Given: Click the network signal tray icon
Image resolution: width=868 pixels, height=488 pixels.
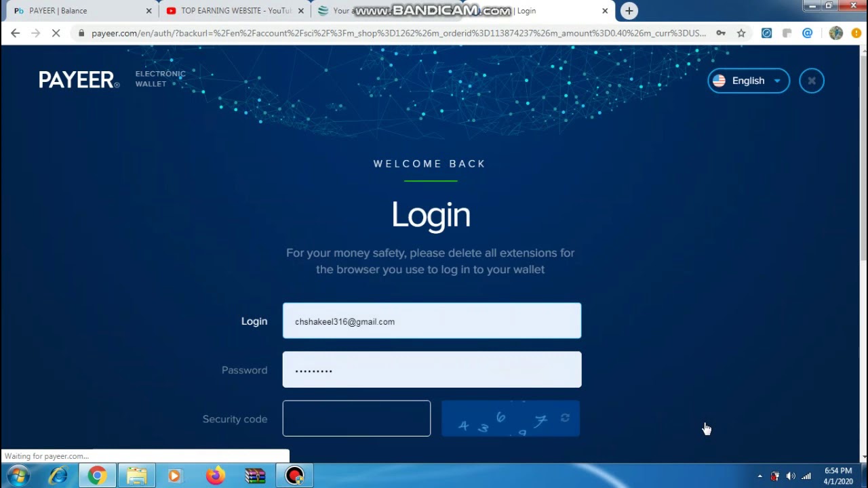Looking at the screenshot, I should point(806,476).
